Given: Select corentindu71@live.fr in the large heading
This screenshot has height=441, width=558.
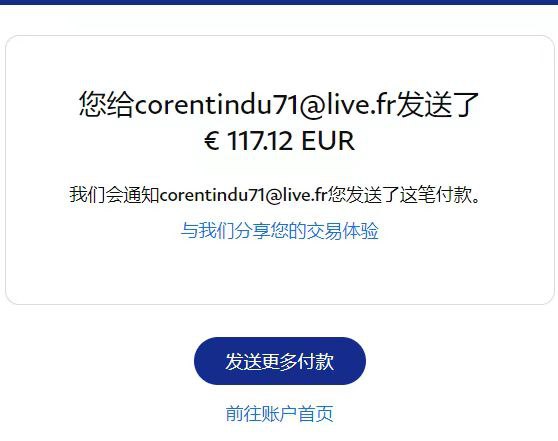Looking at the screenshot, I should 265,104.
